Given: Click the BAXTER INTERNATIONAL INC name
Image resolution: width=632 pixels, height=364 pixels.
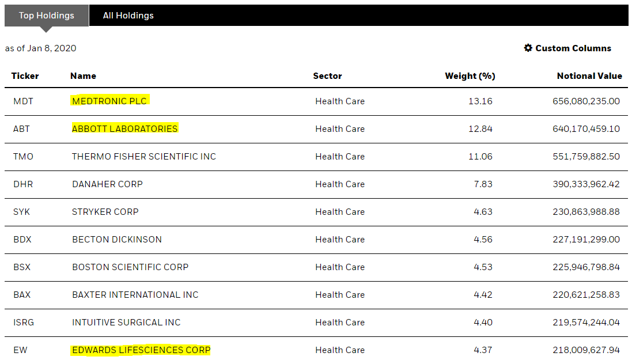Looking at the screenshot, I should point(135,295).
